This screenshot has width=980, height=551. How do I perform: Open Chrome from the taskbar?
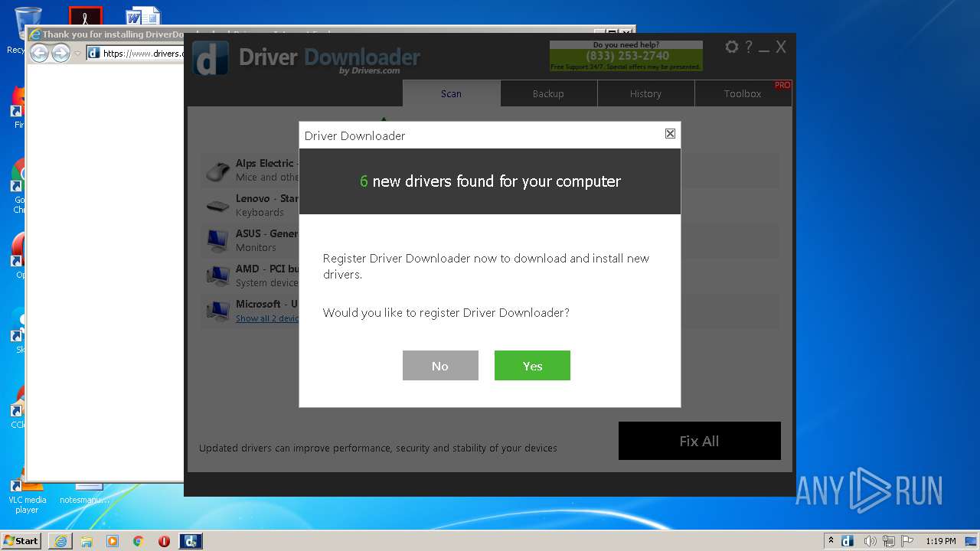pos(139,541)
